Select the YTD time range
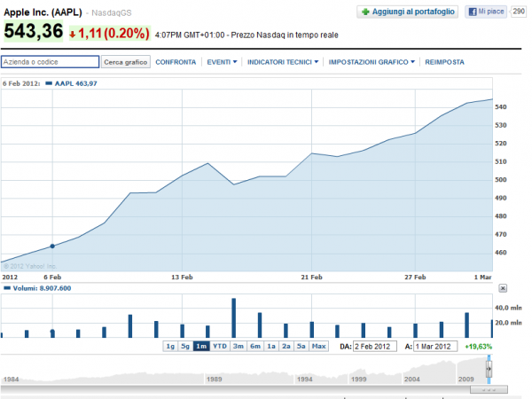The height and width of the screenshot is (399, 532). [x=220, y=346]
